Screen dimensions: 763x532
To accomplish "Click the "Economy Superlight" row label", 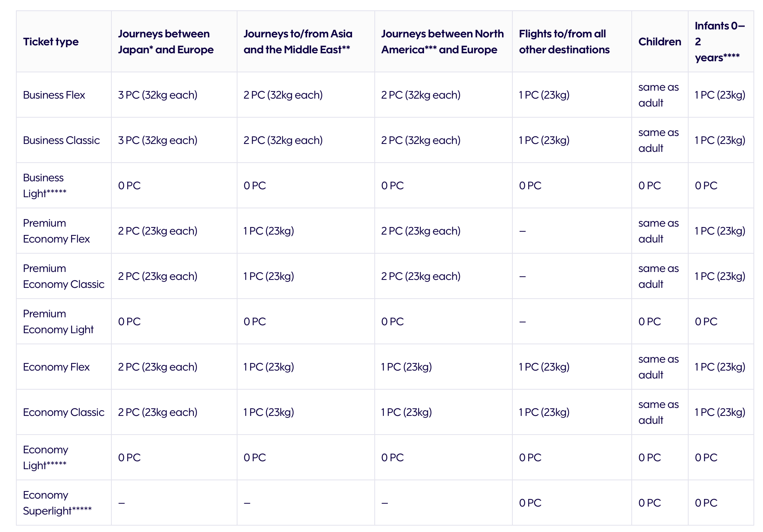I will point(57,503).
